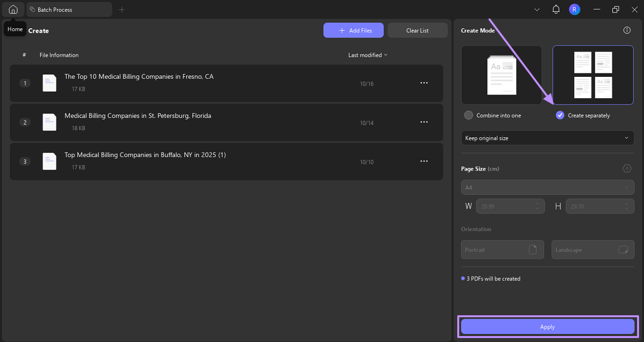Open more options for Fresno file
The height and width of the screenshot is (342, 644).
424,83
